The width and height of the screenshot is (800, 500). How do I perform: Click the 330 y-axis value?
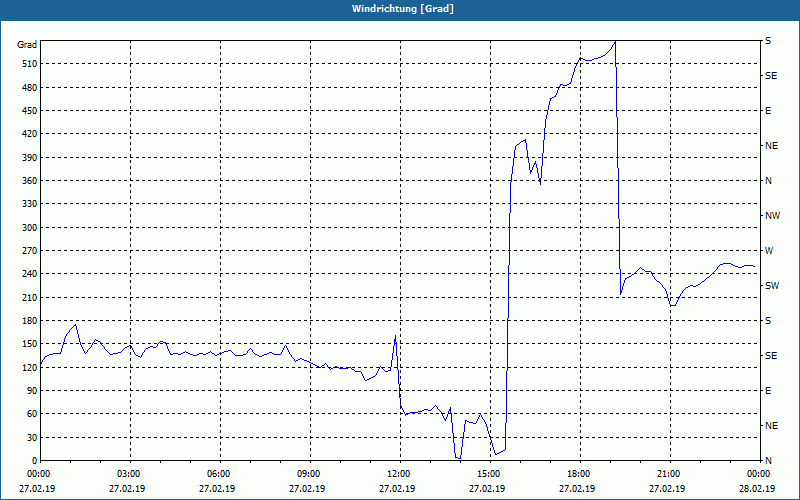[x=28, y=204]
